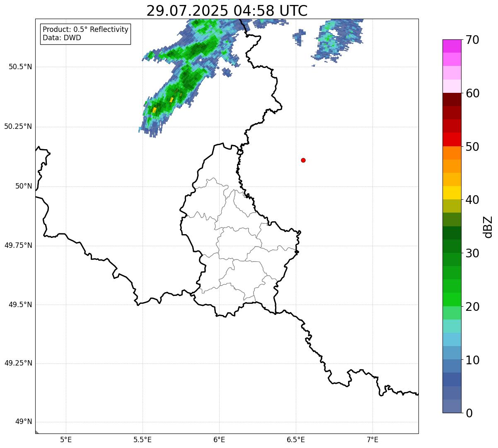Click the red station marker dot
This screenshot has width=498, height=448.
tap(303, 160)
